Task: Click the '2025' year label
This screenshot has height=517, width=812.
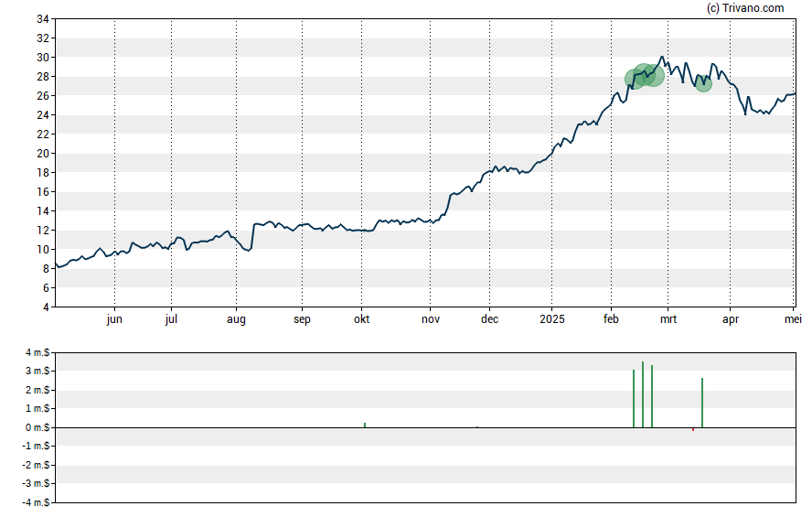Action: pyautogui.click(x=552, y=319)
